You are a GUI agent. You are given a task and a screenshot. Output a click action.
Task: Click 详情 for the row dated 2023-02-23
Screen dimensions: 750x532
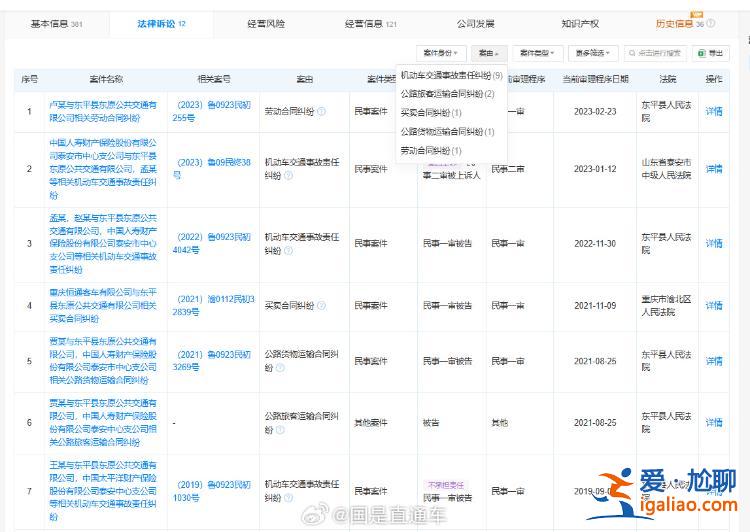coord(714,111)
